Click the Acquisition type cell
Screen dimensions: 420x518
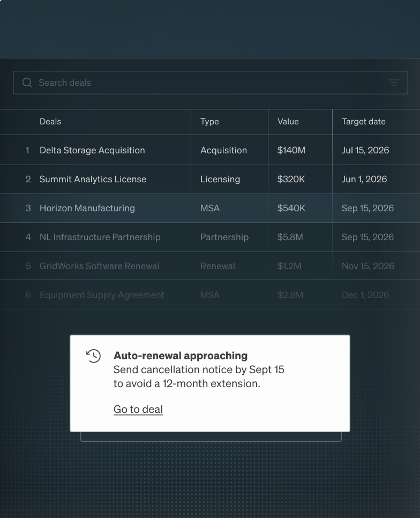[x=223, y=150]
